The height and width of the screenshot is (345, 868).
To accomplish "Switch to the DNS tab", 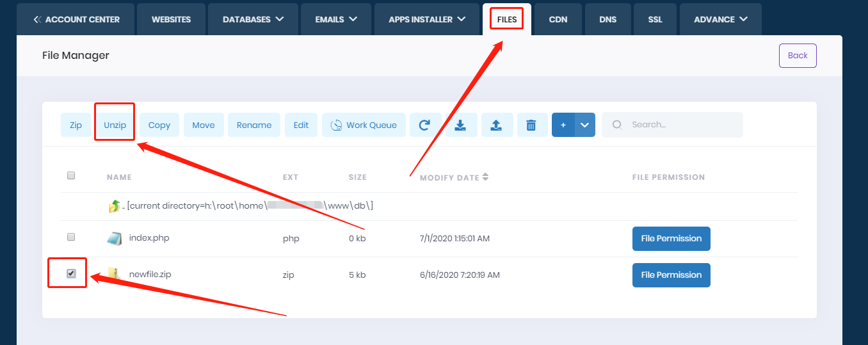I will click(607, 19).
